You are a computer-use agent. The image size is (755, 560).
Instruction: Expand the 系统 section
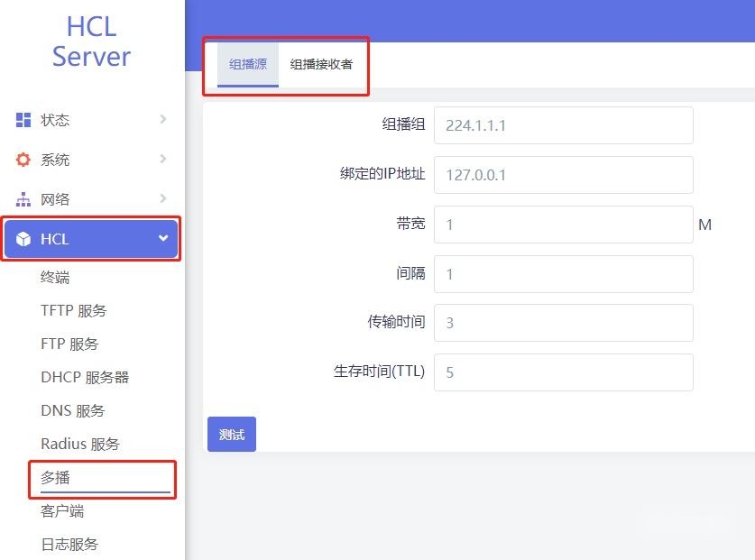pos(90,160)
